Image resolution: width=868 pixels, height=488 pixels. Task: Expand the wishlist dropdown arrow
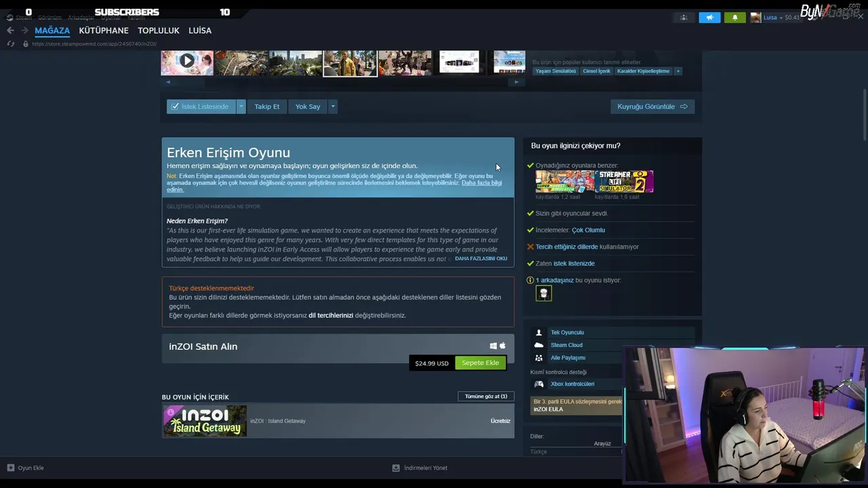pos(241,106)
